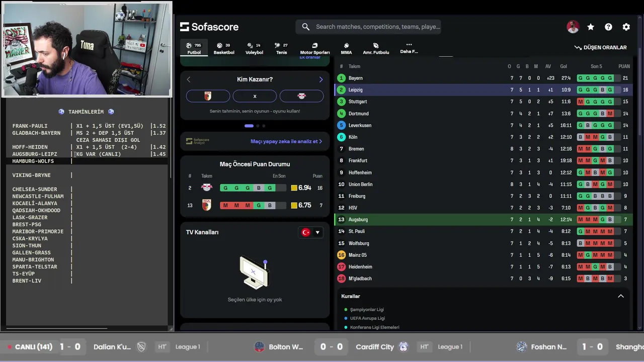The image size is (644, 362).
Task: Vote for Augsburg in Kim Kazanır
Action: click(208, 96)
